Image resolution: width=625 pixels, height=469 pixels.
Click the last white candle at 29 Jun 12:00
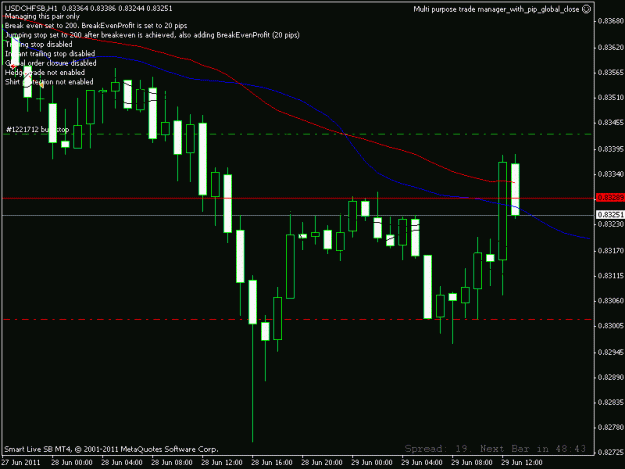[x=515, y=189]
